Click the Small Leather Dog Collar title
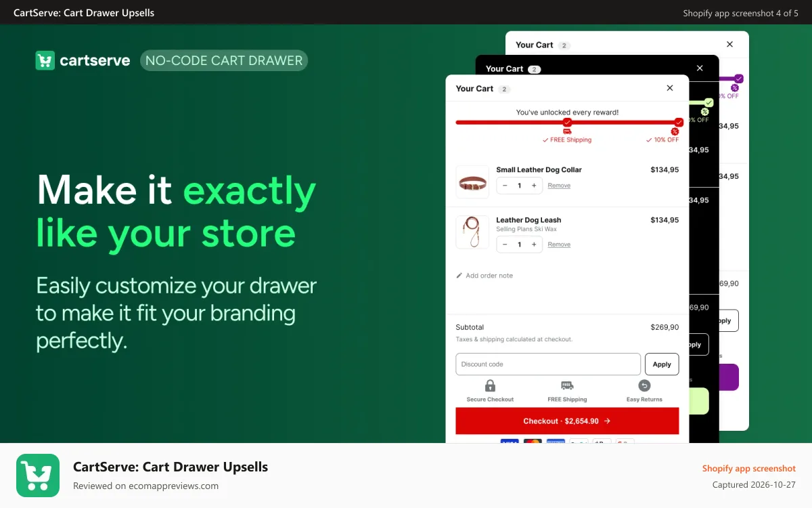Image resolution: width=812 pixels, height=508 pixels. (x=539, y=170)
